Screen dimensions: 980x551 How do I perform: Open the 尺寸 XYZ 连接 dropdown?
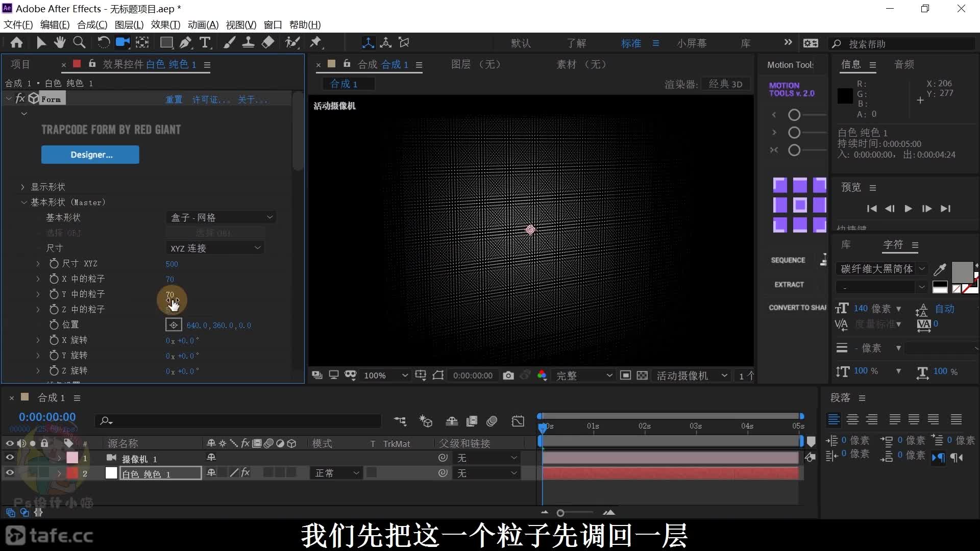(215, 248)
